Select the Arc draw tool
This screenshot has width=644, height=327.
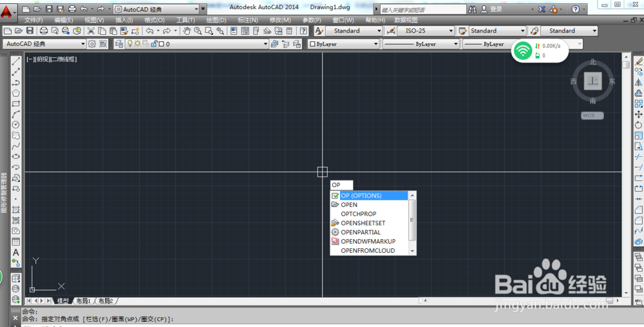click(x=16, y=114)
